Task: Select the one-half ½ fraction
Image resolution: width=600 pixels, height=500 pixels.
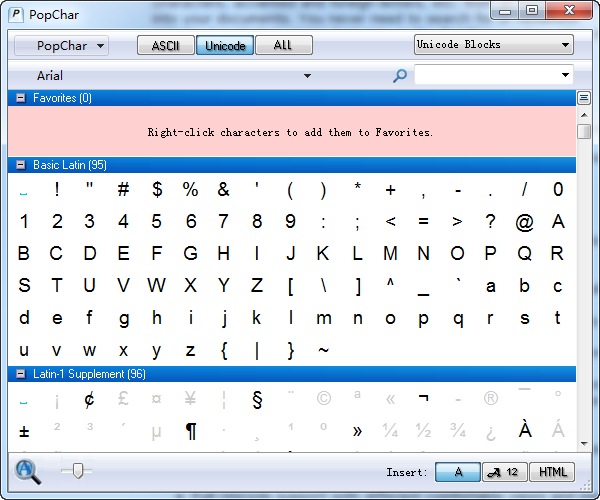Action: click(423, 430)
